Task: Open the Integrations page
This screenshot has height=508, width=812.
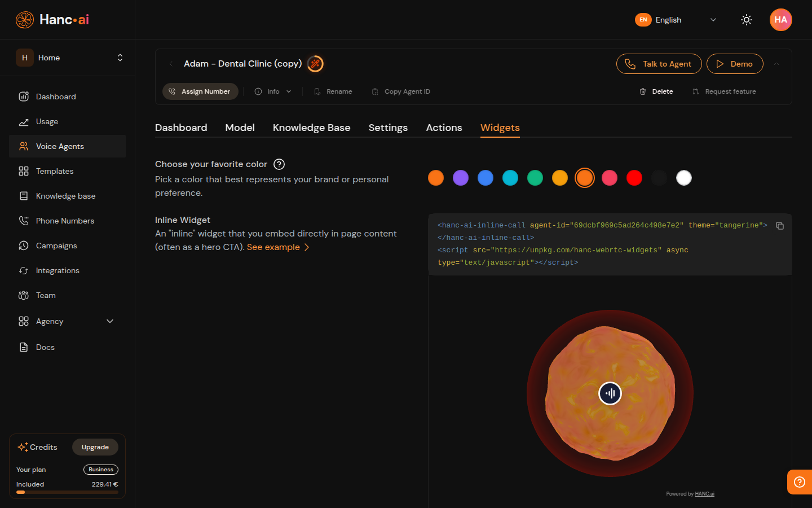Action: click(56, 270)
